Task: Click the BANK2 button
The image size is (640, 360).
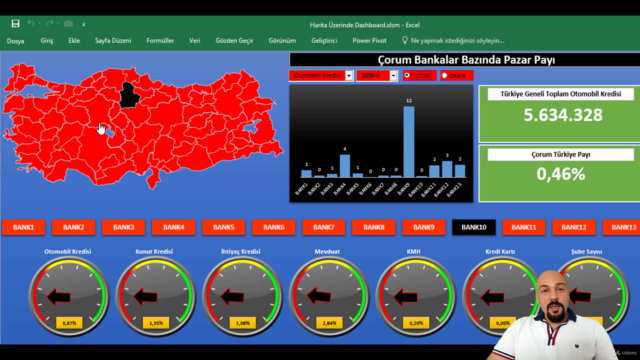Action: tap(73, 227)
